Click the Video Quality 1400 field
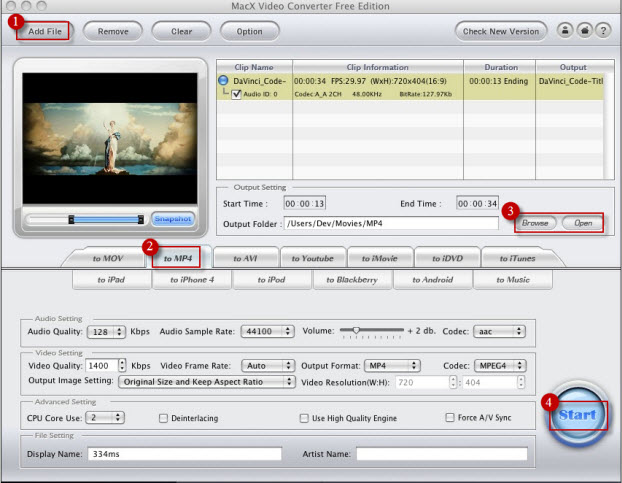The height and width of the screenshot is (483, 622). tap(102, 366)
